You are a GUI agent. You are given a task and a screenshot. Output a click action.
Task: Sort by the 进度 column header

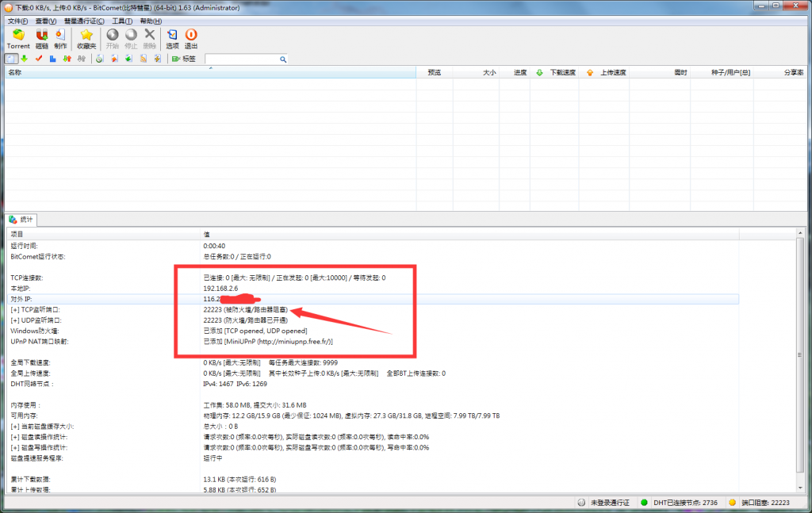click(515, 72)
